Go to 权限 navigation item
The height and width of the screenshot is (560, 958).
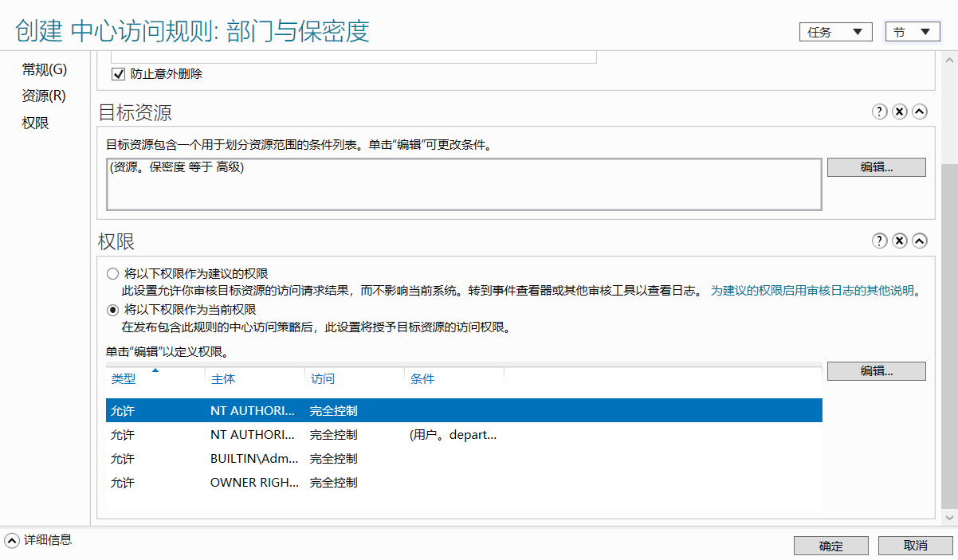35,123
